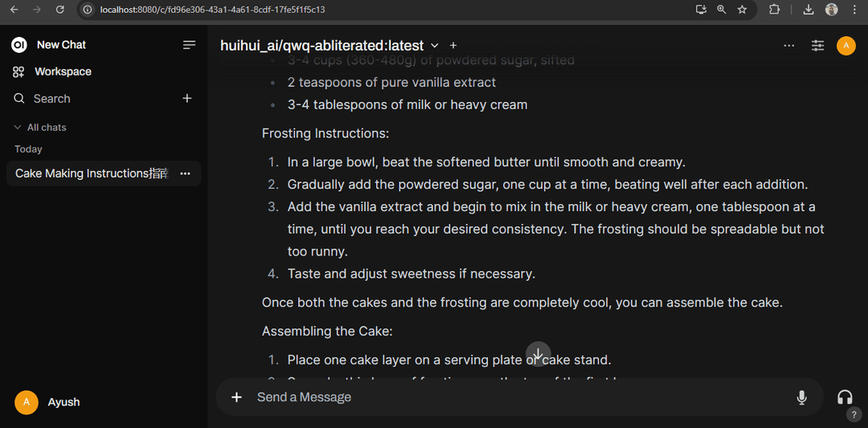Screen dimensions: 868x428
Task: Expand the model selector dropdown
Action: [435, 45]
